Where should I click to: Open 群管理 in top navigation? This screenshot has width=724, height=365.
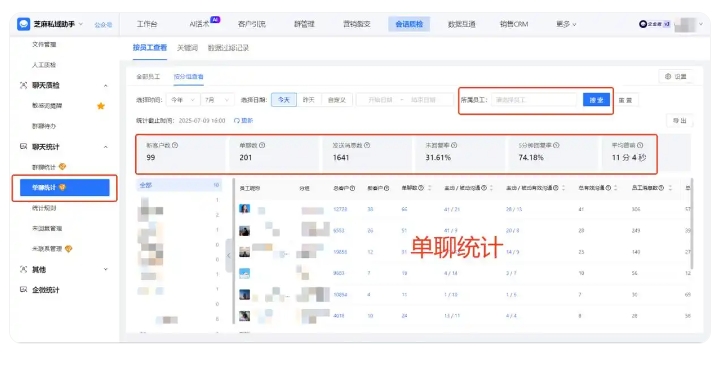pyautogui.click(x=304, y=24)
